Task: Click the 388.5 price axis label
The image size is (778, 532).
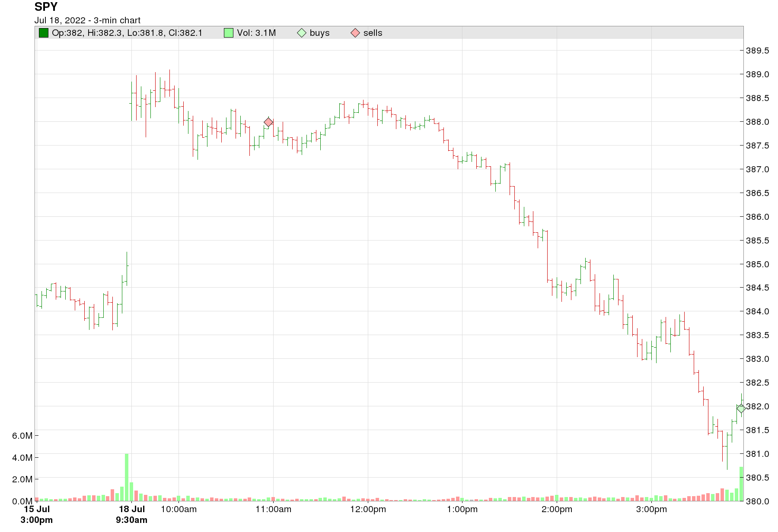Action: pos(758,98)
